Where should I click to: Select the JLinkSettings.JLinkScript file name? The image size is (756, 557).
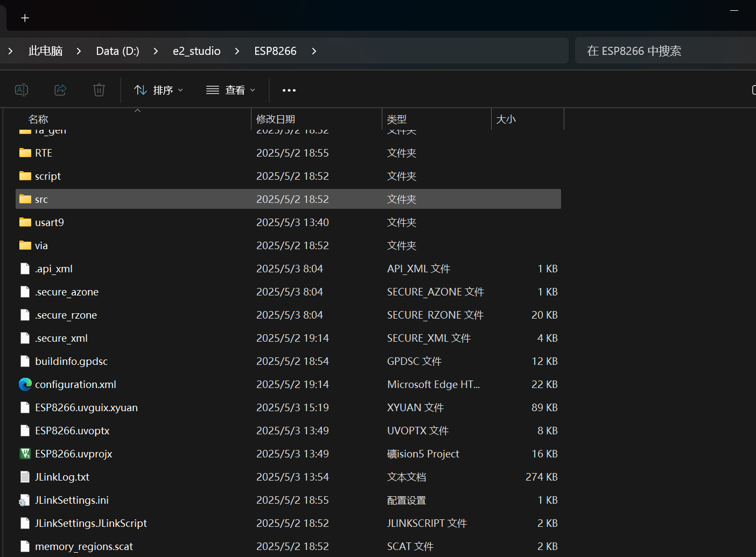pos(91,524)
